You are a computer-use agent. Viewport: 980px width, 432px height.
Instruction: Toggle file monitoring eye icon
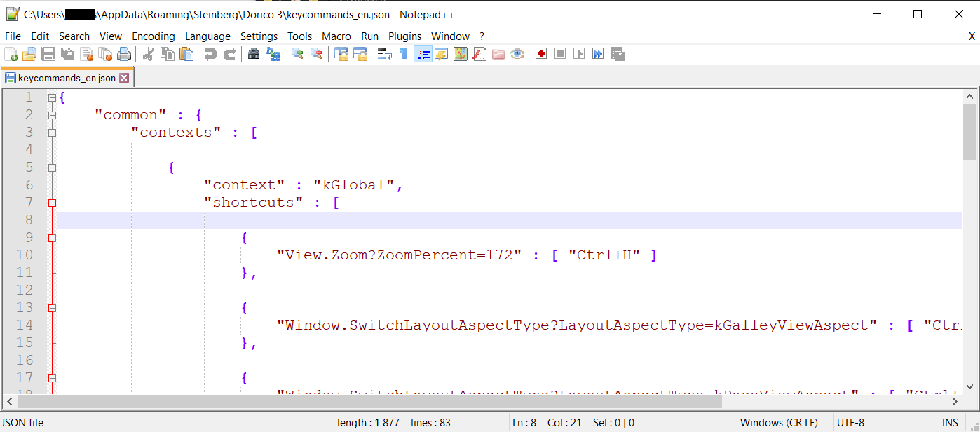517,54
